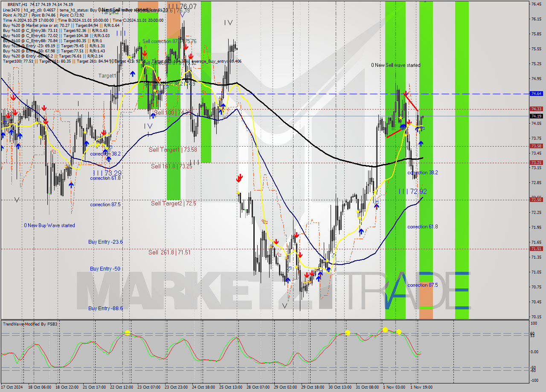Click the '23 Oct 23:00' time label

(x=176, y=387)
